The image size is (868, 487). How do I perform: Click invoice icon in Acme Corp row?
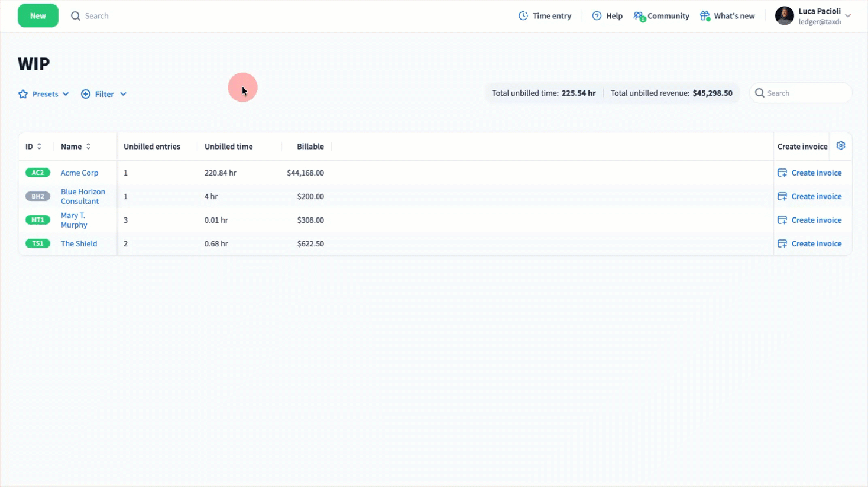pyautogui.click(x=782, y=173)
